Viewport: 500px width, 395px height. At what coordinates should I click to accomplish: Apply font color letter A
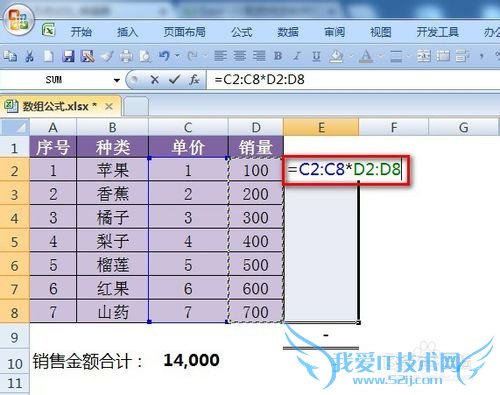(x=366, y=56)
